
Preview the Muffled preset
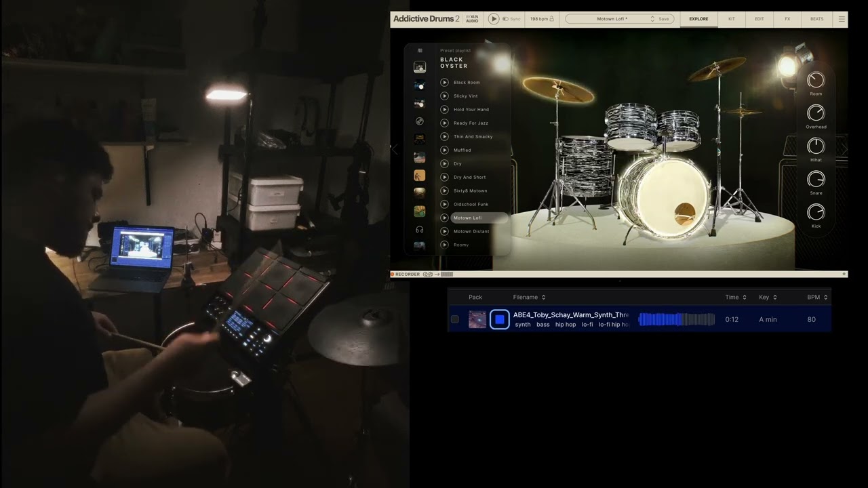[444, 150]
